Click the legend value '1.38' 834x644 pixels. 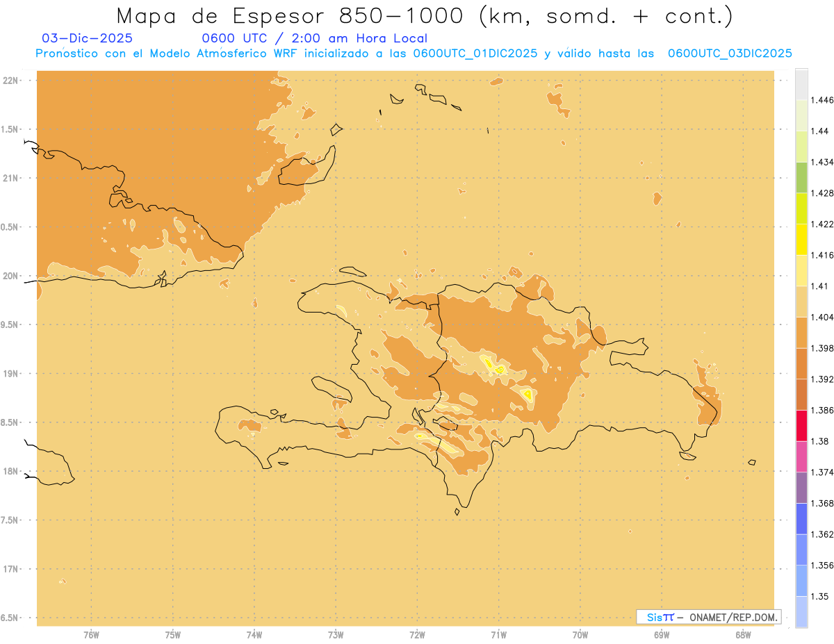820,441
